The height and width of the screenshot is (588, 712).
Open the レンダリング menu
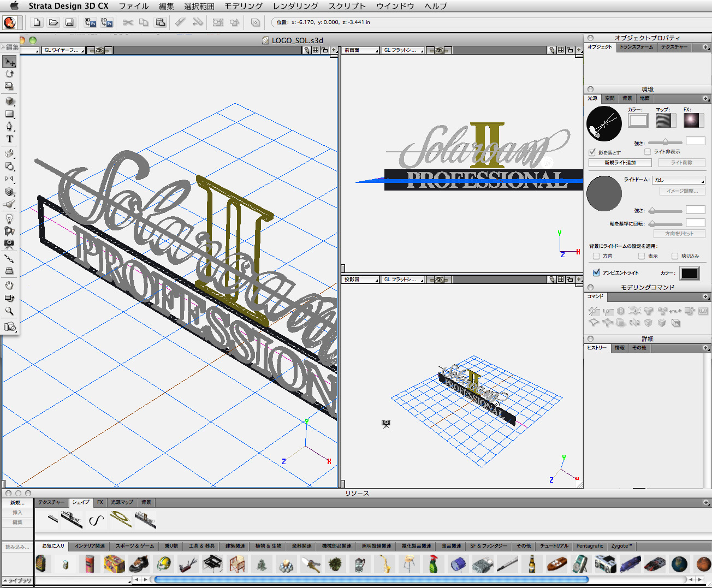point(295,6)
